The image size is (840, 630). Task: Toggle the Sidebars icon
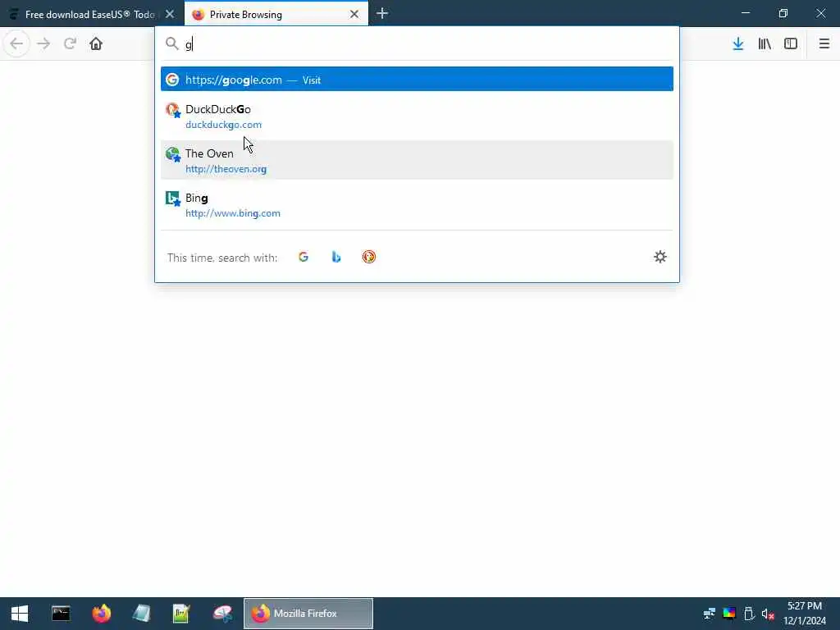[791, 43]
